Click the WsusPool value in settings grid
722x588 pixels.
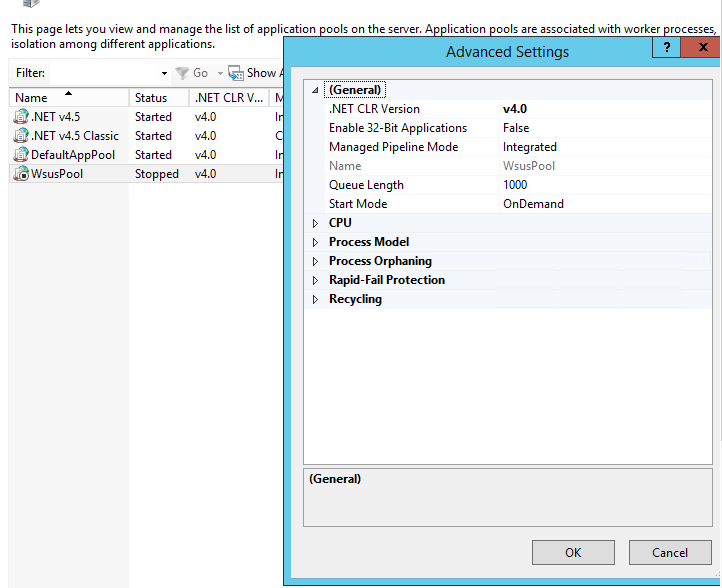click(529, 166)
